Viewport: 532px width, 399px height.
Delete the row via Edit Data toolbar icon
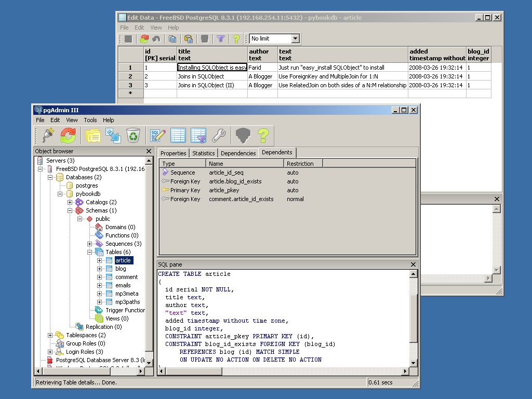click(x=204, y=39)
